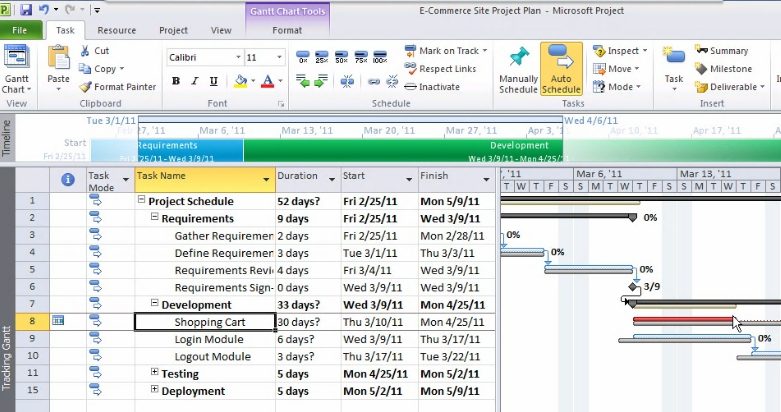The image size is (781, 412).
Task: Open the Font dialog launcher
Action: click(281, 104)
